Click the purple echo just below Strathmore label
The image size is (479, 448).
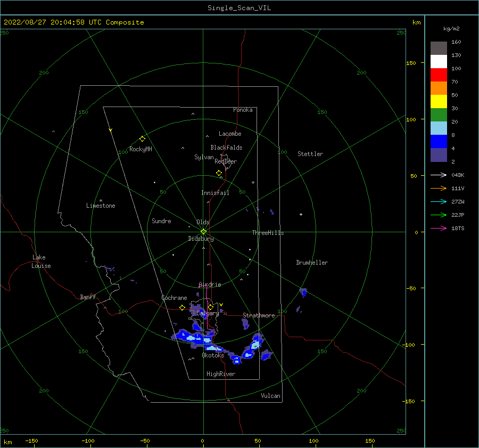tap(245, 323)
